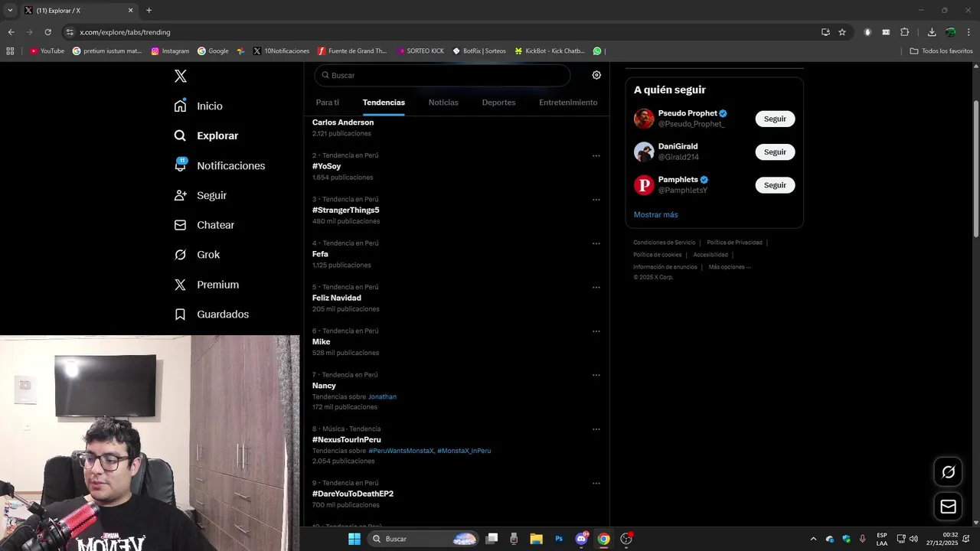This screenshot has width=980, height=551.
Task: Open the Windows Start menu
Action: [x=354, y=539]
